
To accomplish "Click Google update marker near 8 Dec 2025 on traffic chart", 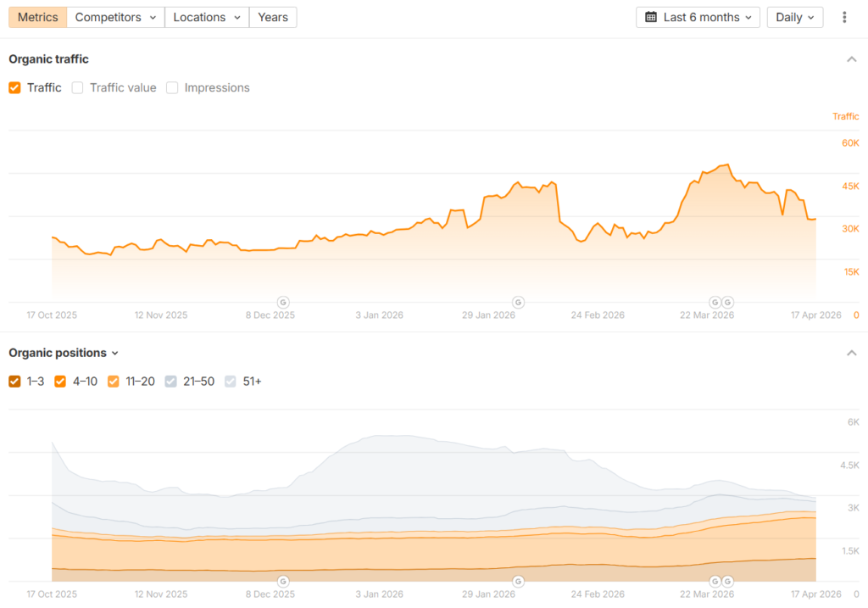I will [x=283, y=302].
